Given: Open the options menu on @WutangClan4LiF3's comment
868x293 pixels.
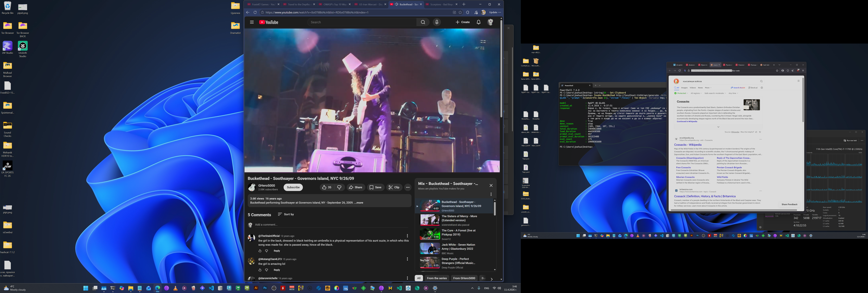Looking at the screenshot, I should click(407, 259).
